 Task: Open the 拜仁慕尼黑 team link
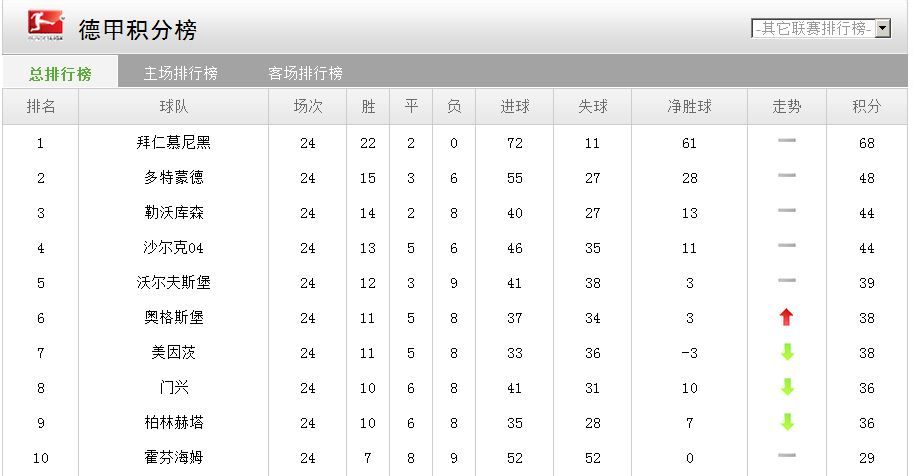(174, 143)
